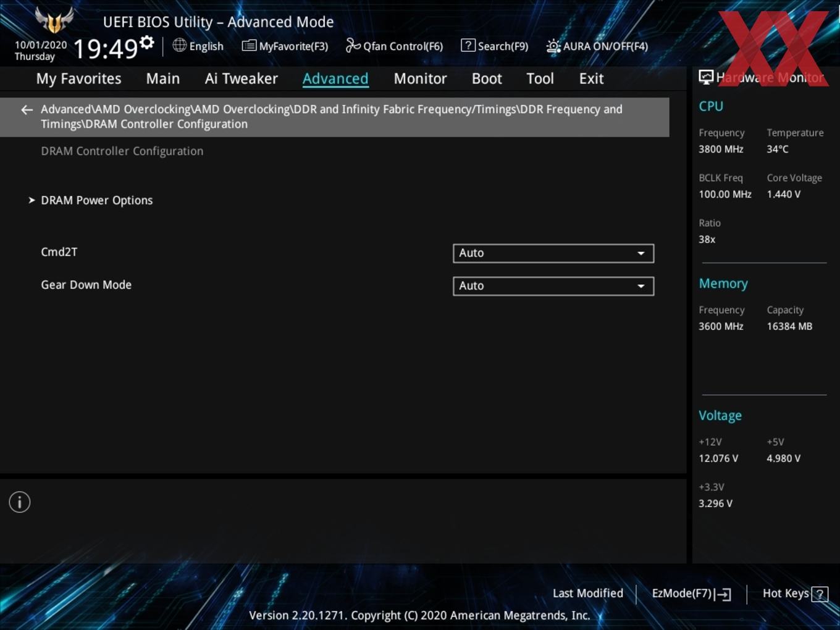Click the EzMode exit arrow icon
The width and height of the screenshot is (840, 630).
click(724, 594)
